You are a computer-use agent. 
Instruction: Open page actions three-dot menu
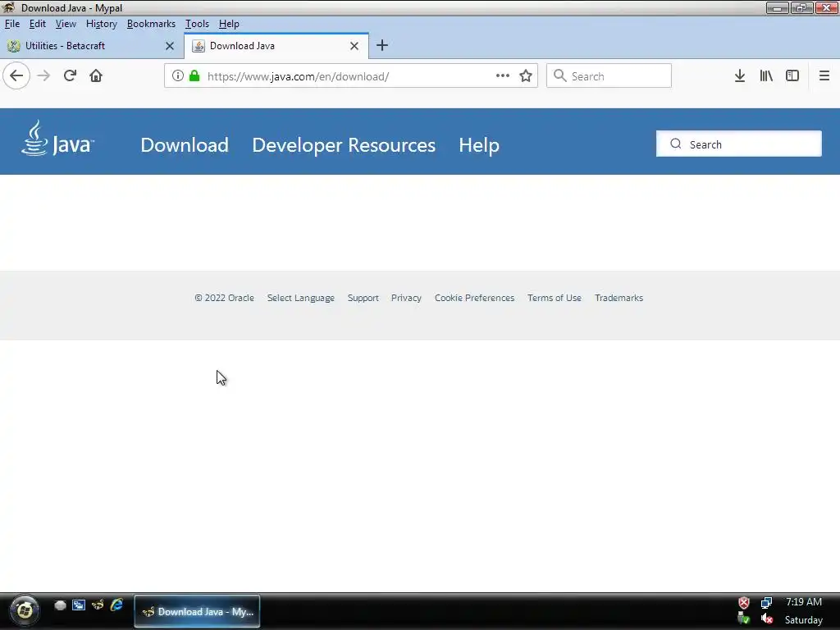click(x=503, y=75)
